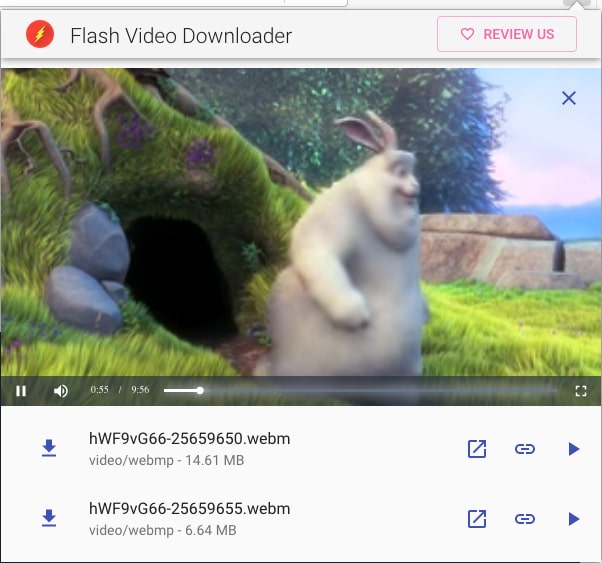602x563 pixels.
Task: Click the 0:55 elapsed time label
Action: 99,390
